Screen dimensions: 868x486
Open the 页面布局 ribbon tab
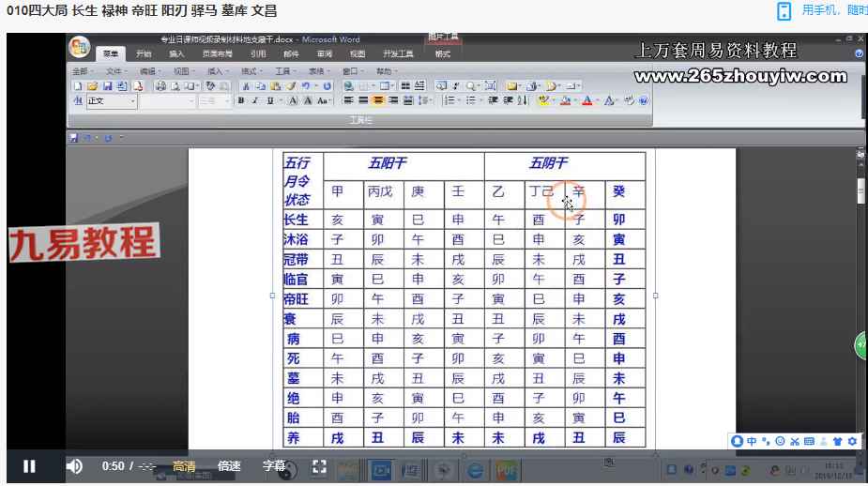(x=215, y=54)
